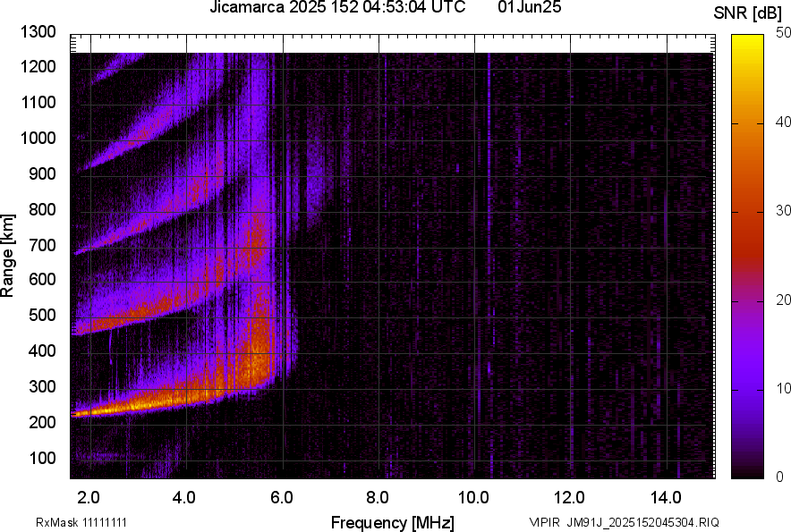The width and height of the screenshot is (791, 532).
Task: Click the 100 range tick label
Action: click(x=42, y=458)
